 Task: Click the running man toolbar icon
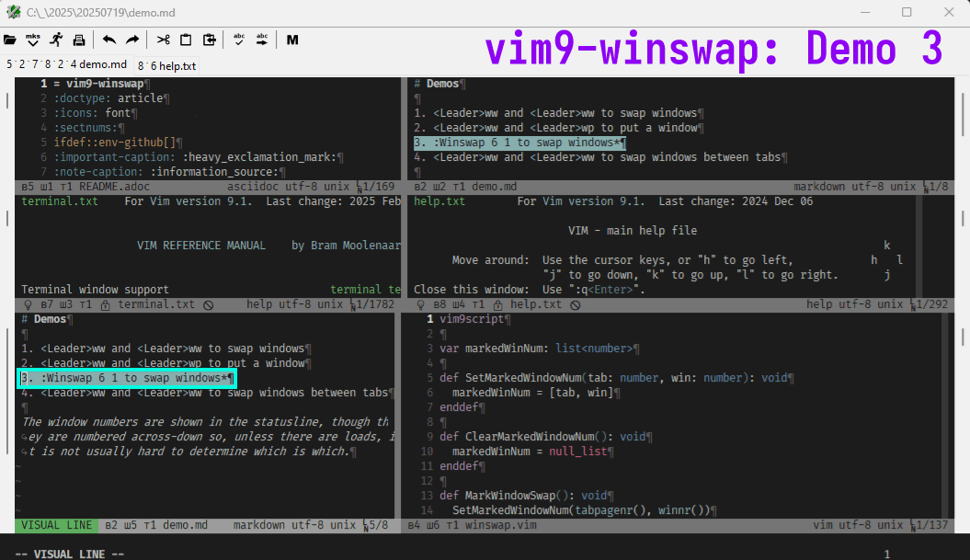coord(56,40)
